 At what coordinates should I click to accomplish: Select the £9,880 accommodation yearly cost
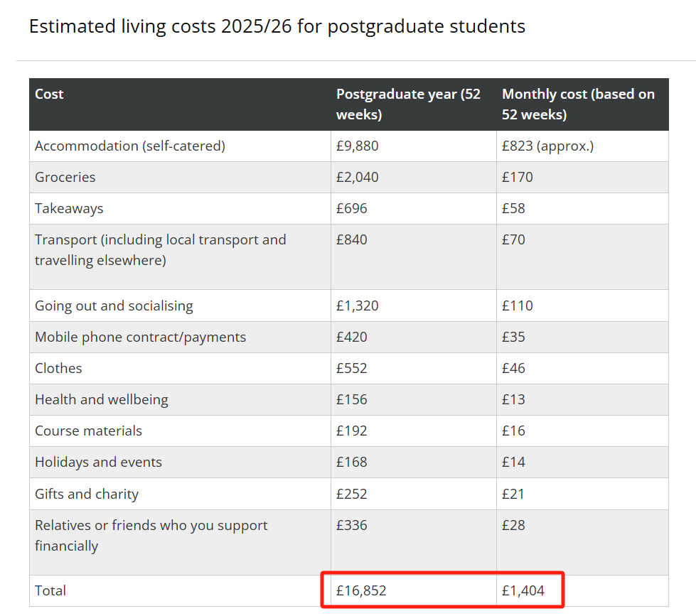pyautogui.click(x=358, y=146)
